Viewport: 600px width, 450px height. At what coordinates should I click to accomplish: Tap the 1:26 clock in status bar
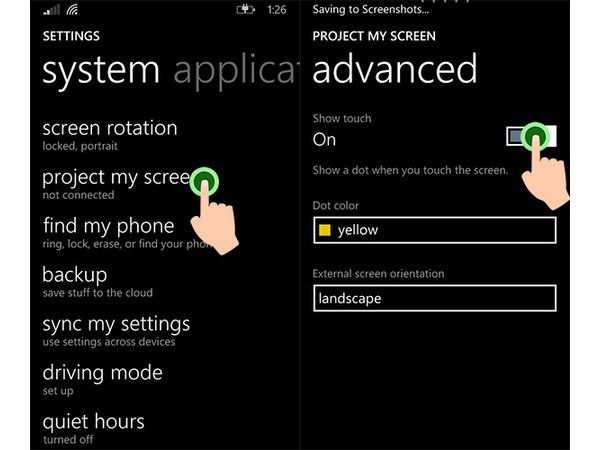point(276,10)
